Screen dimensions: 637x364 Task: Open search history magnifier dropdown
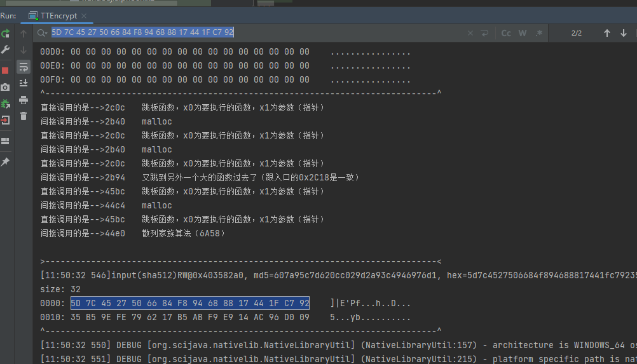[x=42, y=33]
